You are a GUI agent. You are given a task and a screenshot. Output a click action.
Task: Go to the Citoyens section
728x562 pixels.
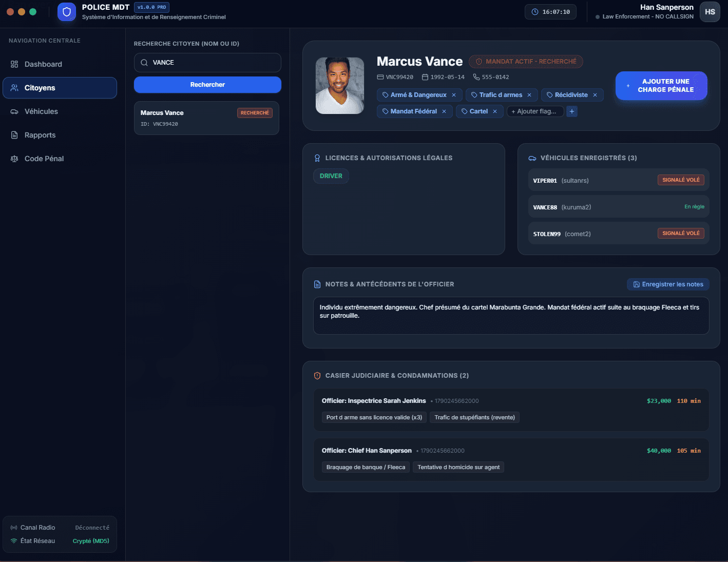tap(60, 88)
